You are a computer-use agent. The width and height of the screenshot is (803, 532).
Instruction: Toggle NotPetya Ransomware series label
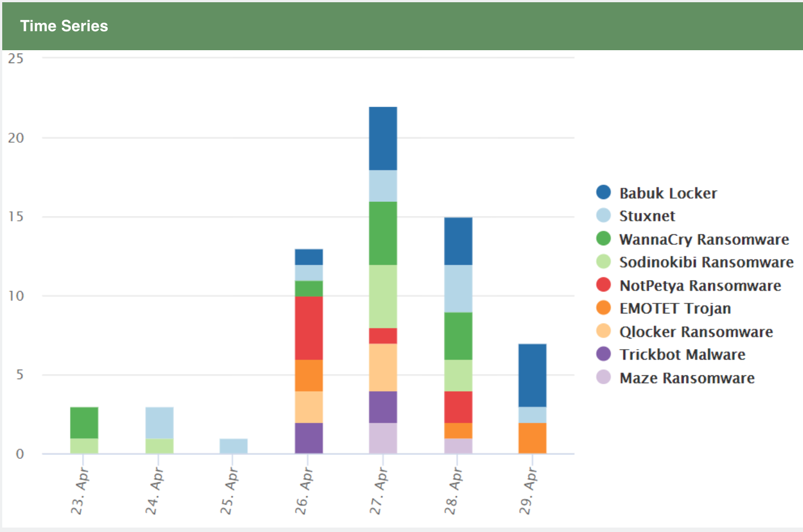(700, 286)
